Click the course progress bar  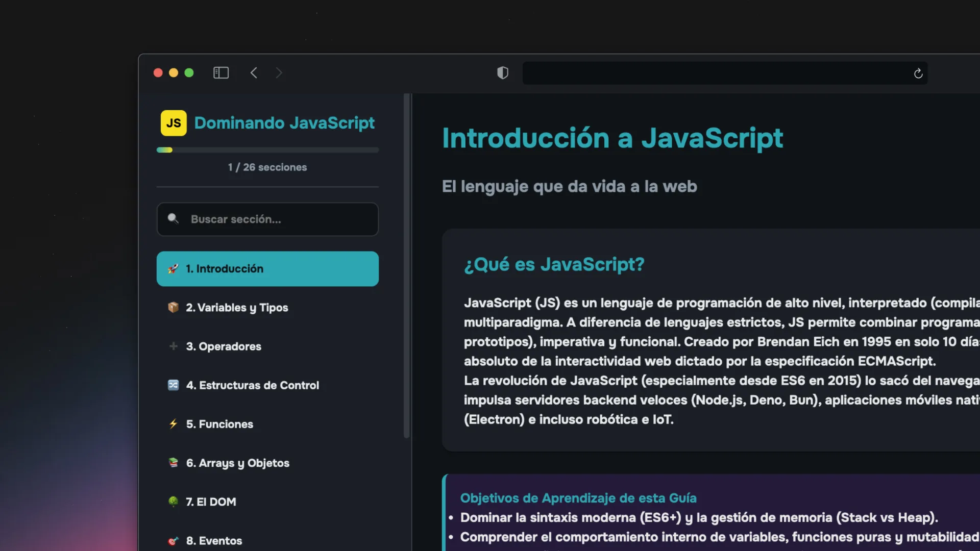tap(267, 150)
